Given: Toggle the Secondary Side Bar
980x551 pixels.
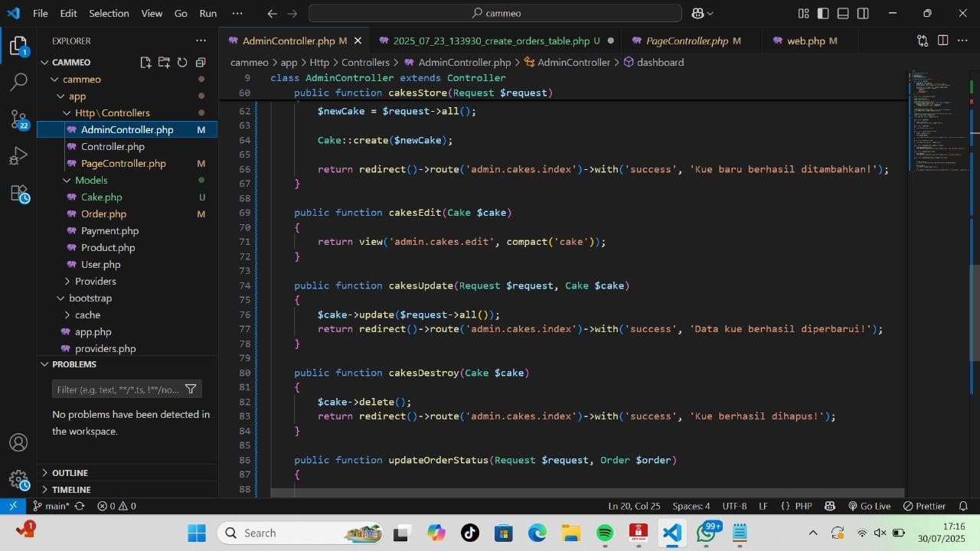Looking at the screenshot, I should (x=863, y=13).
